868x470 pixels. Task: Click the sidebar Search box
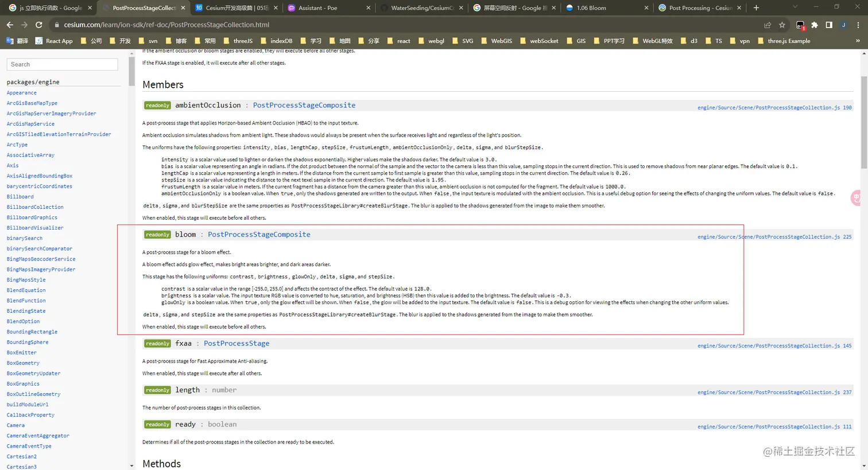click(62, 64)
